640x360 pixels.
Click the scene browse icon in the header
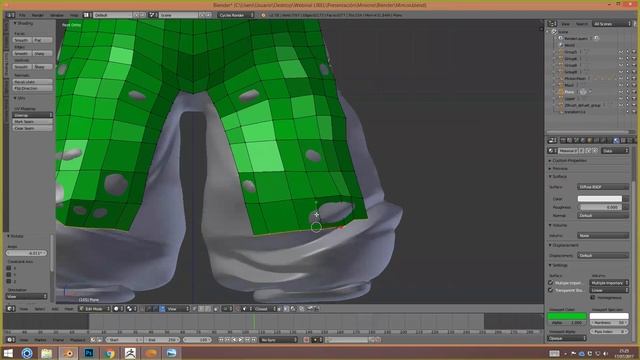tap(152, 15)
